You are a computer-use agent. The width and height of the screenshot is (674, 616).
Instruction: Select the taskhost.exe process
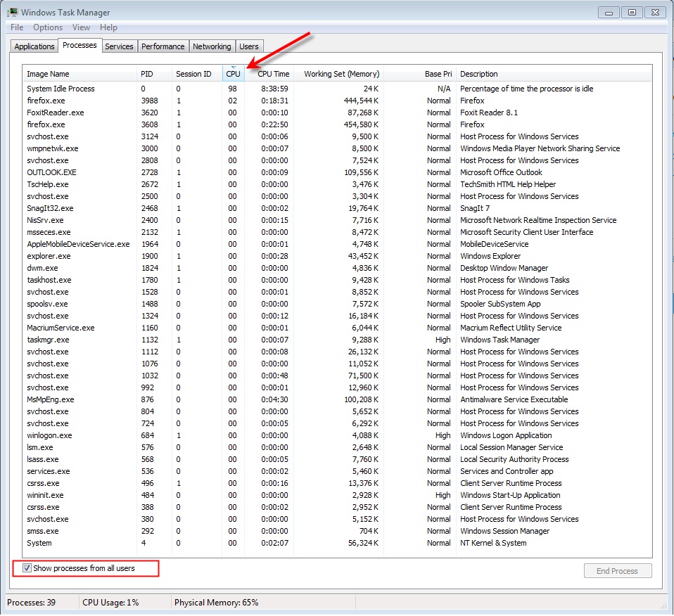(x=338, y=280)
